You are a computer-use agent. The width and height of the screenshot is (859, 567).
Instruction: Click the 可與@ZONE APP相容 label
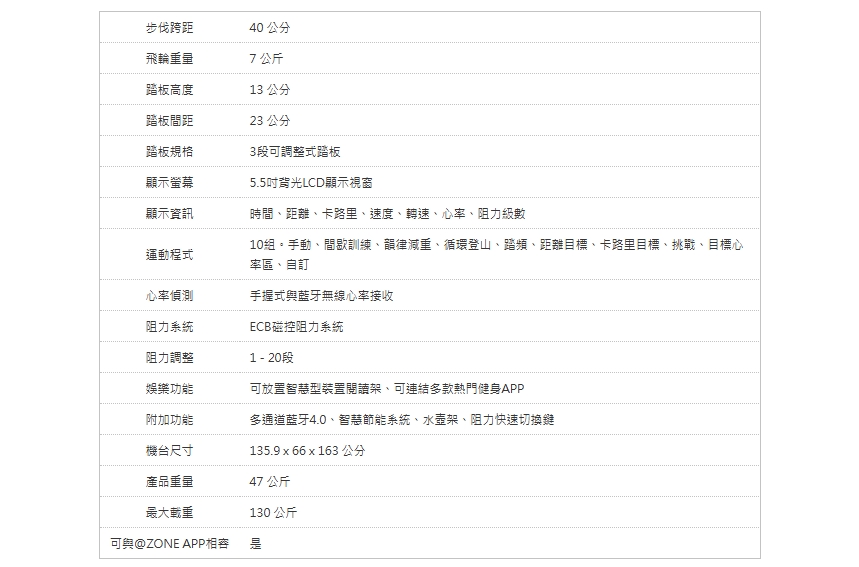coord(169,544)
